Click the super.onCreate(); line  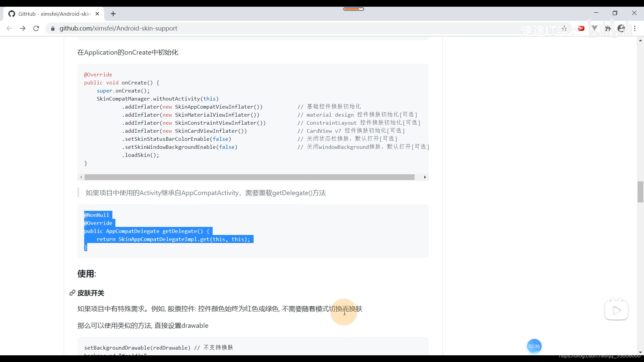(123, 90)
